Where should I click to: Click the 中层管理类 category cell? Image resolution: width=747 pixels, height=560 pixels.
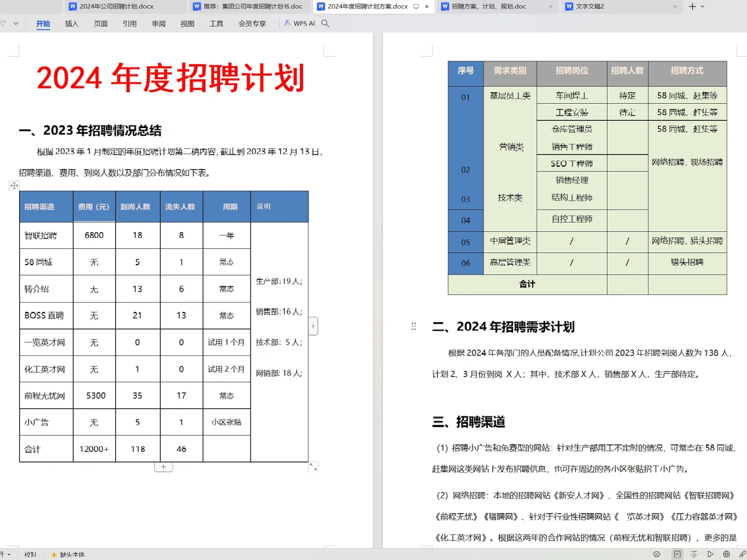[510, 241]
